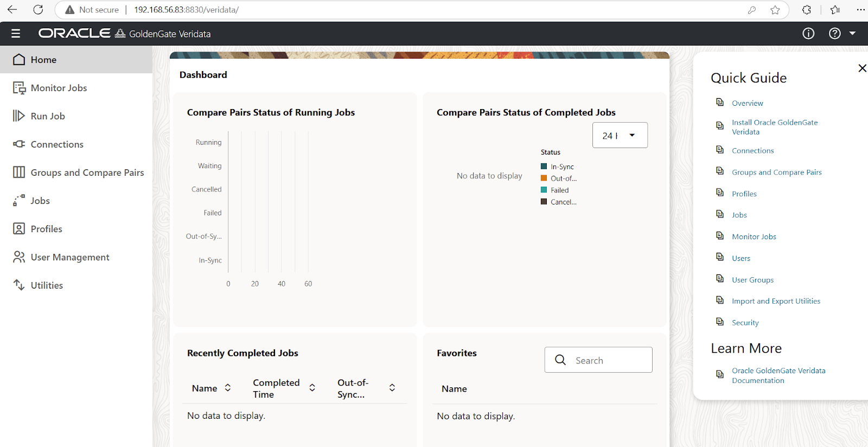The width and height of the screenshot is (868, 447).
Task: Click the Out-of-Sync orange legend swatch
Action: (x=544, y=178)
